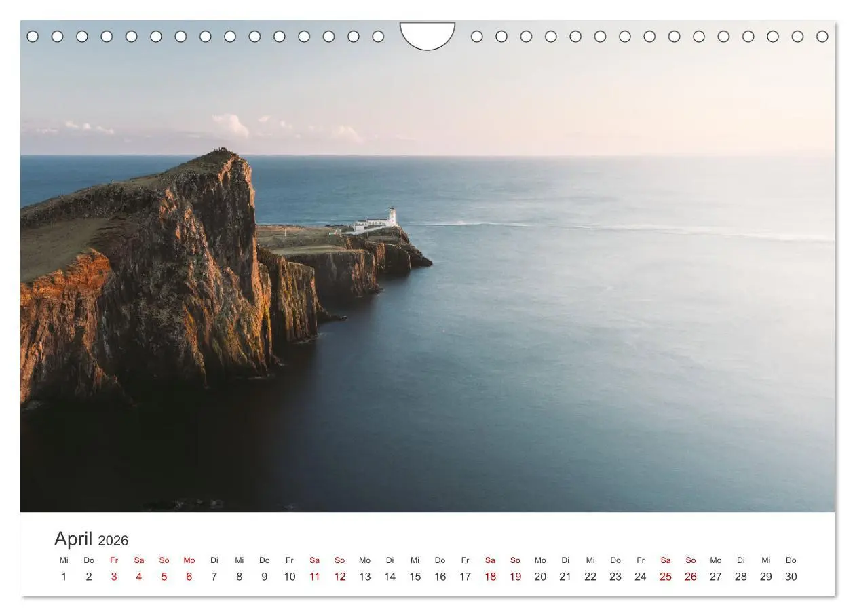The width and height of the screenshot is (855, 616).
Task: Click the white lighthouse building in the photo
Action: 377,220
